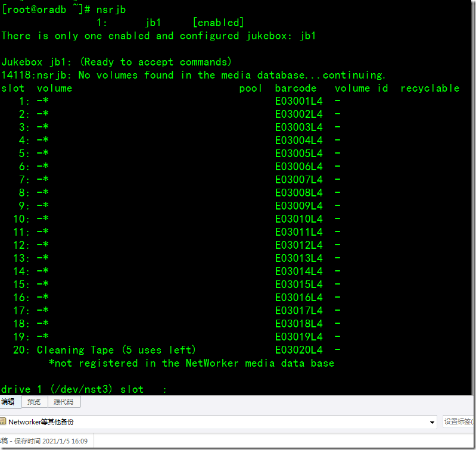The image size is (476, 450).
Task: Expand the category dropdown arrow
Action: click(x=432, y=422)
